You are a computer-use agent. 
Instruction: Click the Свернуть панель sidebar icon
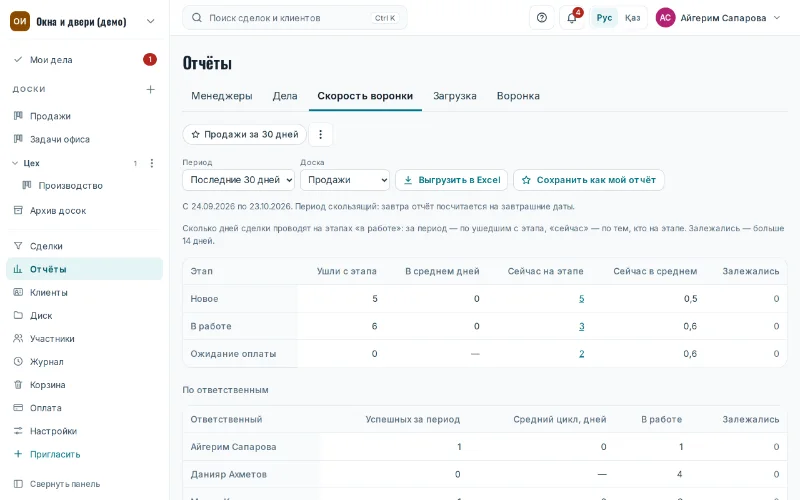(18, 484)
